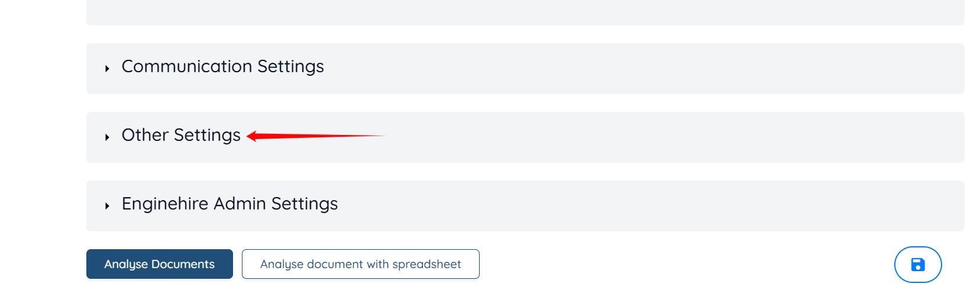
Task: Expand the Enginehire Admin Settings section
Action: tap(525, 206)
